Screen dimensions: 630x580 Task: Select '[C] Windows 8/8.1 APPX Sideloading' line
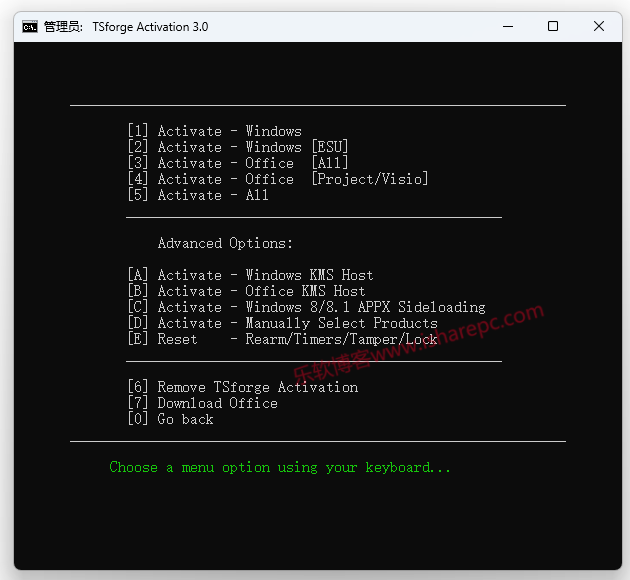307,307
